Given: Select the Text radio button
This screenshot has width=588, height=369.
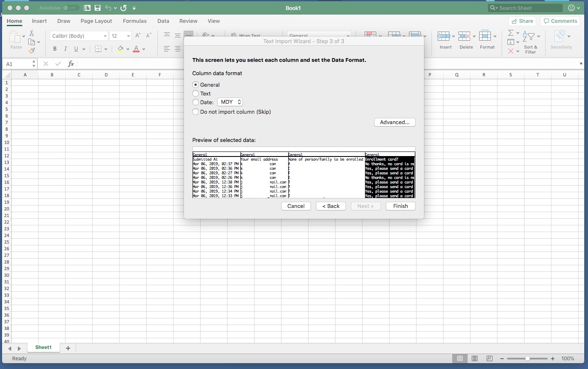Looking at the screenshot, I should [196, 93].
